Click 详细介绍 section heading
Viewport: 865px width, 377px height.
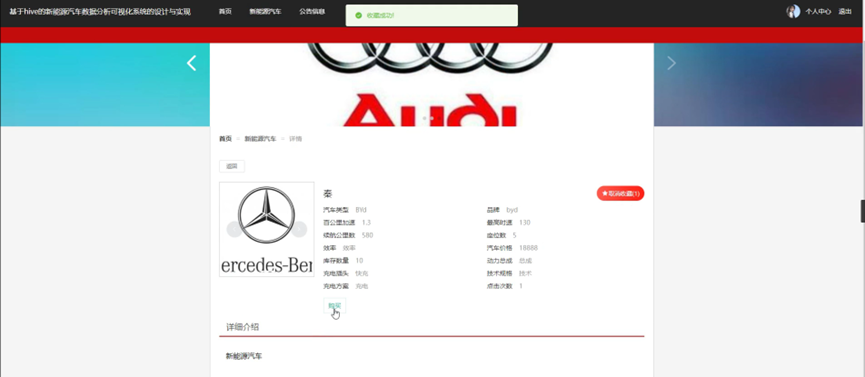pos(242,327)
